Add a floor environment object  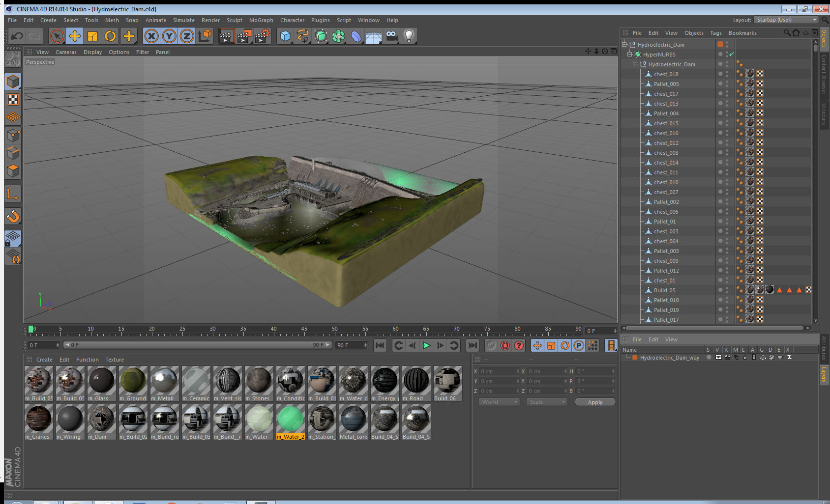(374, 36)
